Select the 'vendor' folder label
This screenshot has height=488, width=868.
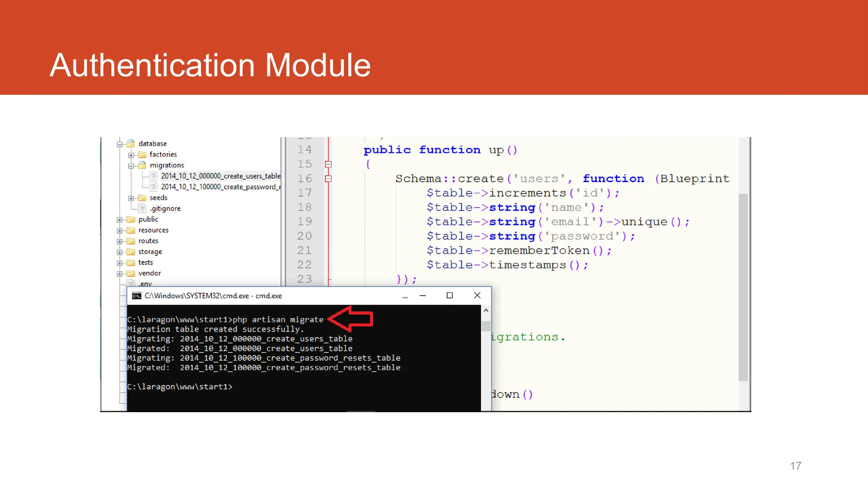coord(150,273)
